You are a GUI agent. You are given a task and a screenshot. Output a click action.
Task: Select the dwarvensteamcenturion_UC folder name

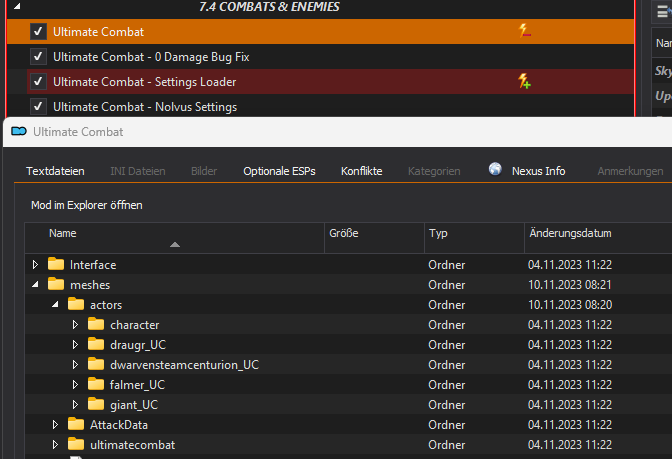click(184, 365)
